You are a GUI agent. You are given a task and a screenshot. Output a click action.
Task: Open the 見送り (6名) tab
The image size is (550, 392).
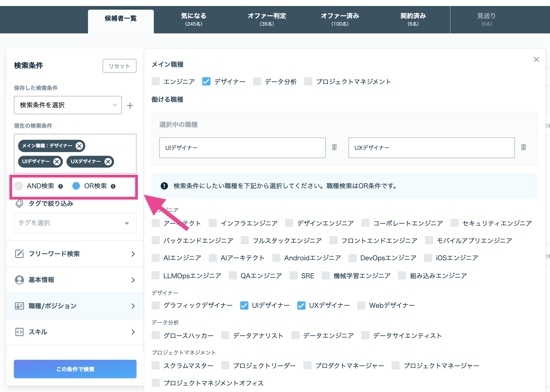pyautogui.click(x=486, y=20)
